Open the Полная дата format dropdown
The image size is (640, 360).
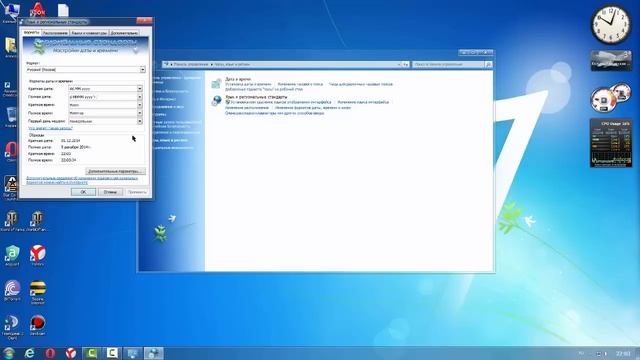click(x=140, y=97)
